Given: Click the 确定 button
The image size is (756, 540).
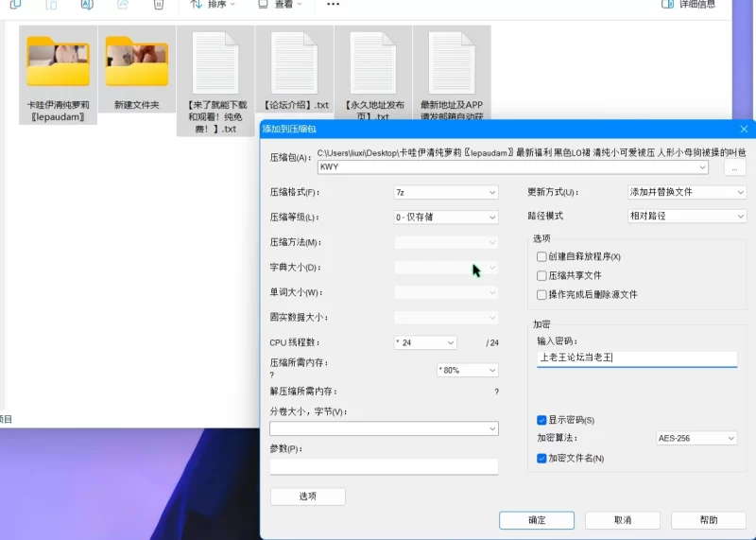Looking at the screenshot, I should click(537, 520).
